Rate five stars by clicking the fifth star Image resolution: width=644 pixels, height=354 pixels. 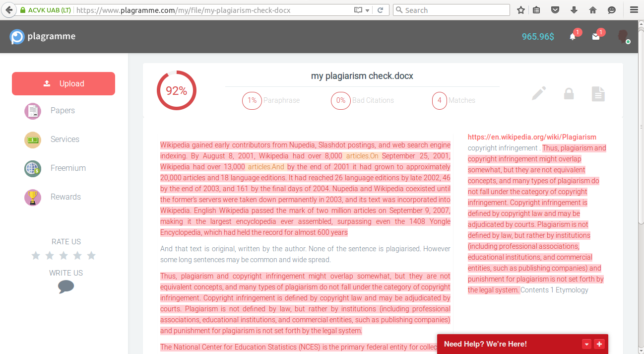pyautogui.click(x=91, y=255)
